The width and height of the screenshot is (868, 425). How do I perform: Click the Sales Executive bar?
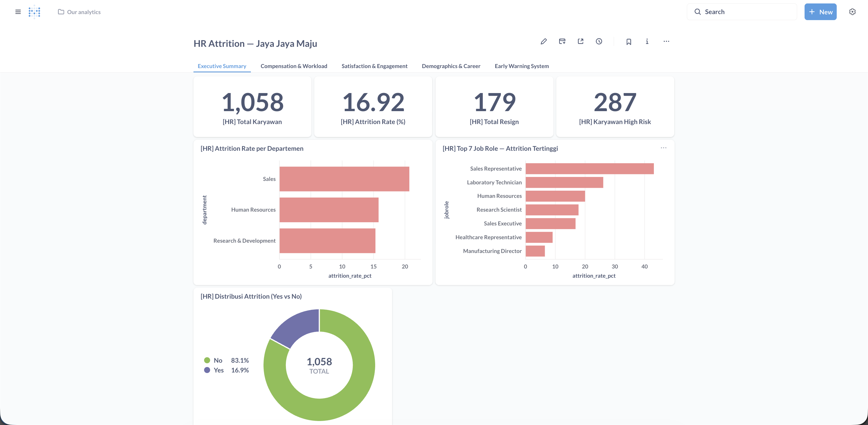coord(550,223)
